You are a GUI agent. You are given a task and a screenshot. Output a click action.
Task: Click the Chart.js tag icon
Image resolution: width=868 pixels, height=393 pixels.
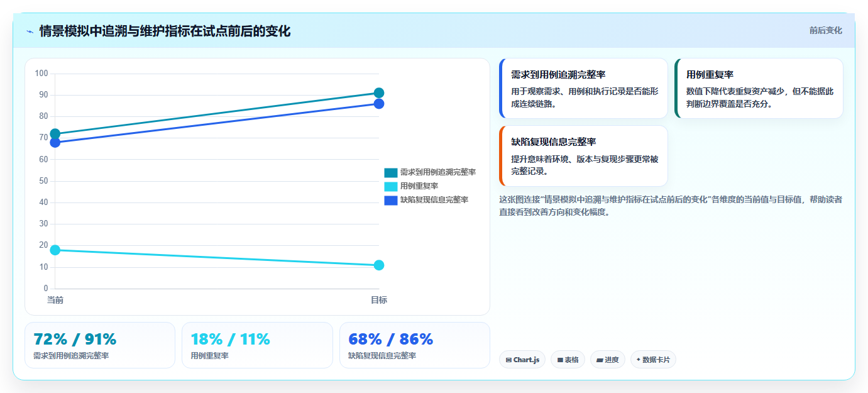(508, 360)
